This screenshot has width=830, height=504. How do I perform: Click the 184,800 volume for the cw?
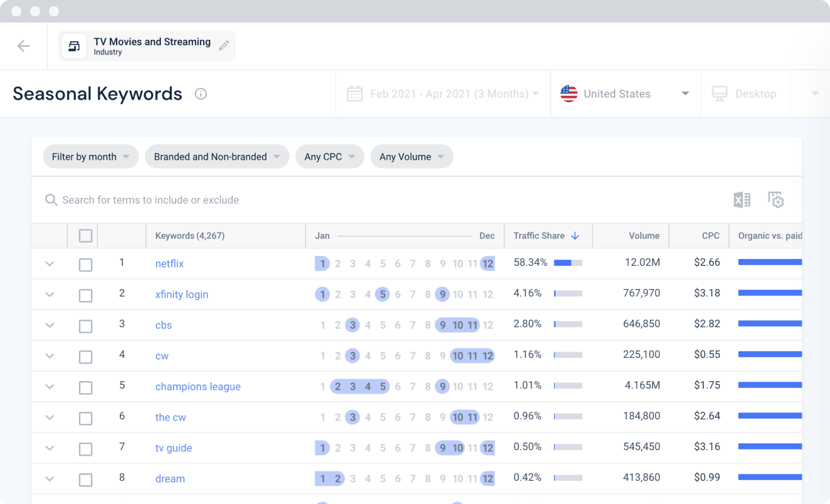pyautogui.click(x=641, y=416)
